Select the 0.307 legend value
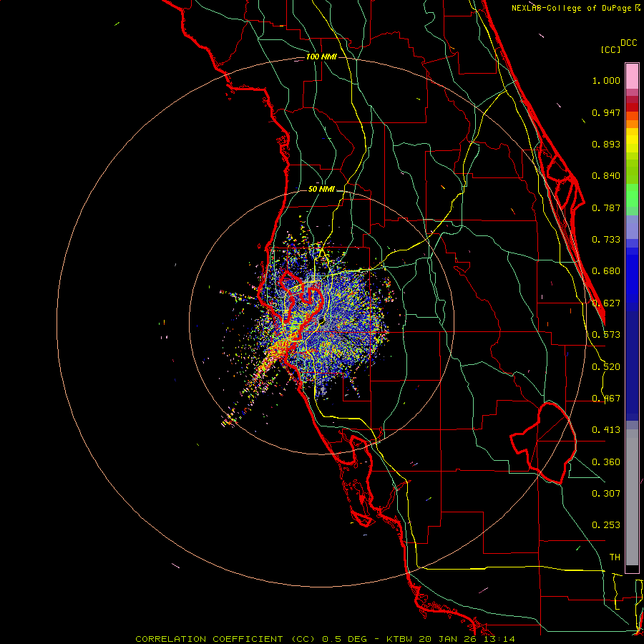Screen dimensions: 644x644 coord(606,493)
